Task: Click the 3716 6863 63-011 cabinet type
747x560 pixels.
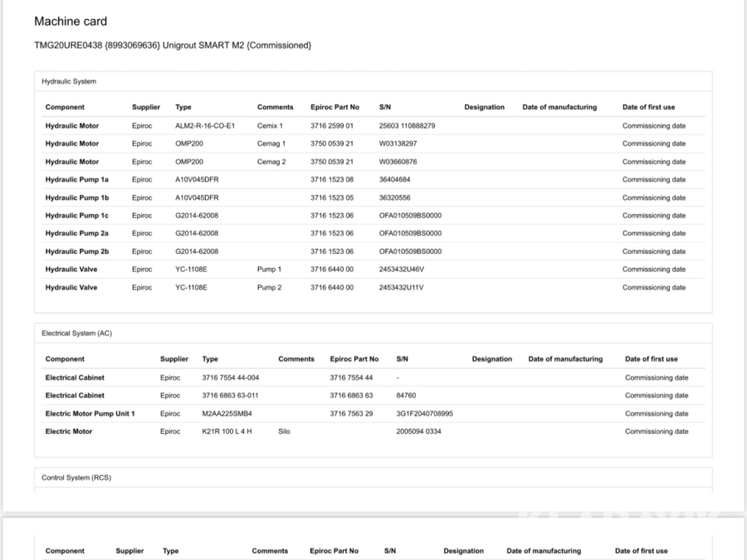Action: [230, 396]
